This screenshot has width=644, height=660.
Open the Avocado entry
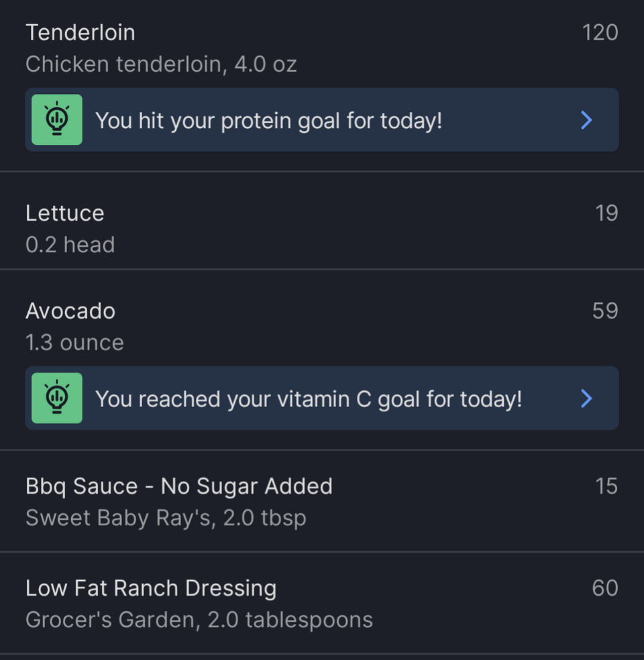[322, 326]
